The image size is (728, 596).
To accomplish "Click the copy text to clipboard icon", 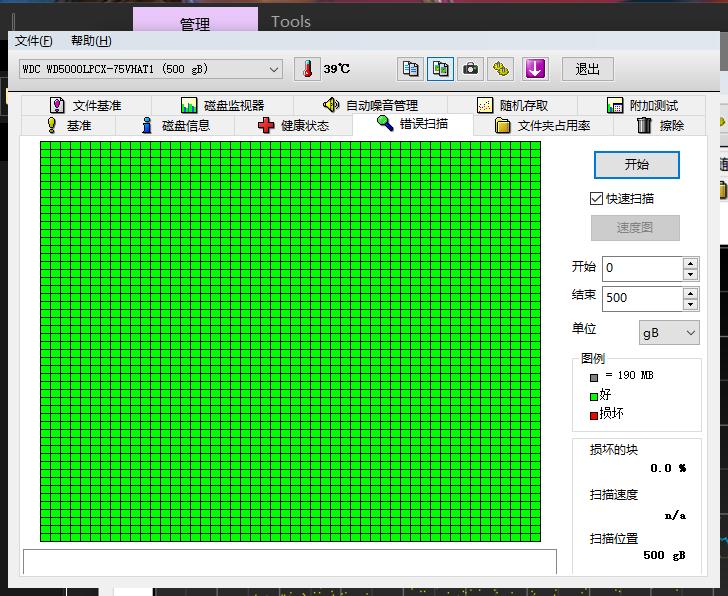I will pos(410,69).
